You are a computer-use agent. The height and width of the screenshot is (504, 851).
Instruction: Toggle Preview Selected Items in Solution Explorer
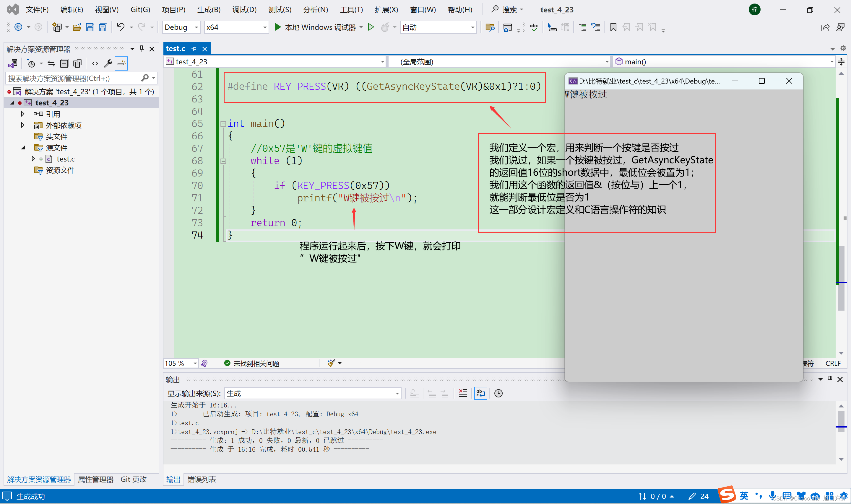click(121, 63)
